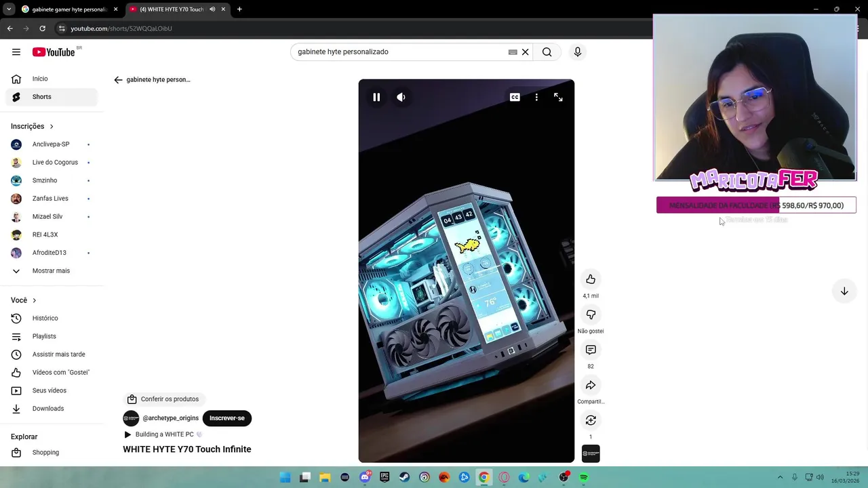This screenshot has width=868, height=488.
Task: Open Epic Games Launcher from taskbar
Action: [384, 477]
